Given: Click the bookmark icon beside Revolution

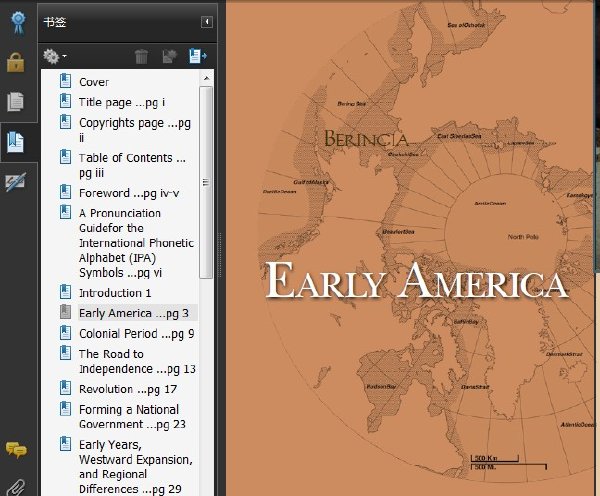Looking at the screenshot, I should click(x=65, y=388).
